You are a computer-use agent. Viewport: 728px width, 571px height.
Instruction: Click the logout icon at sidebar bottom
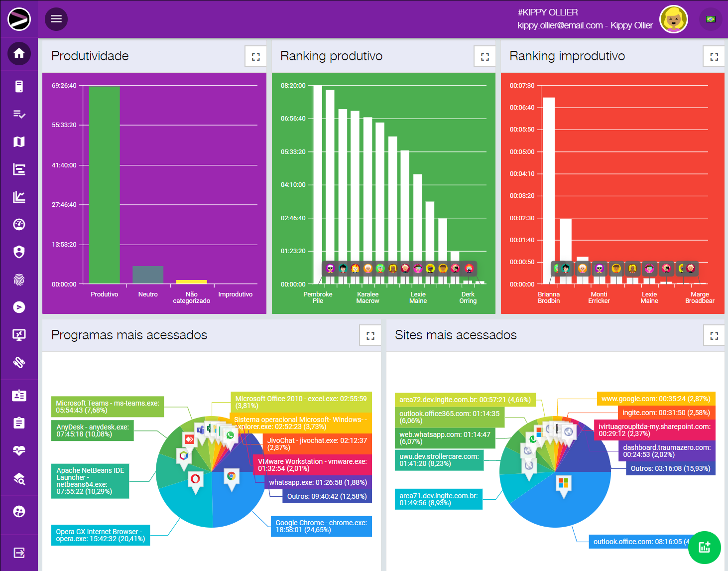19,553
